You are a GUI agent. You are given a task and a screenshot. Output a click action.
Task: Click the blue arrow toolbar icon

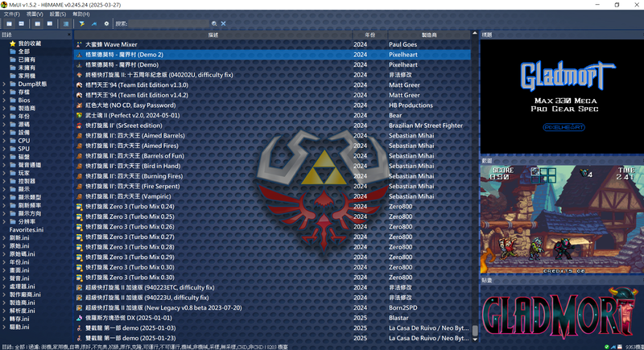coord(94,24)
